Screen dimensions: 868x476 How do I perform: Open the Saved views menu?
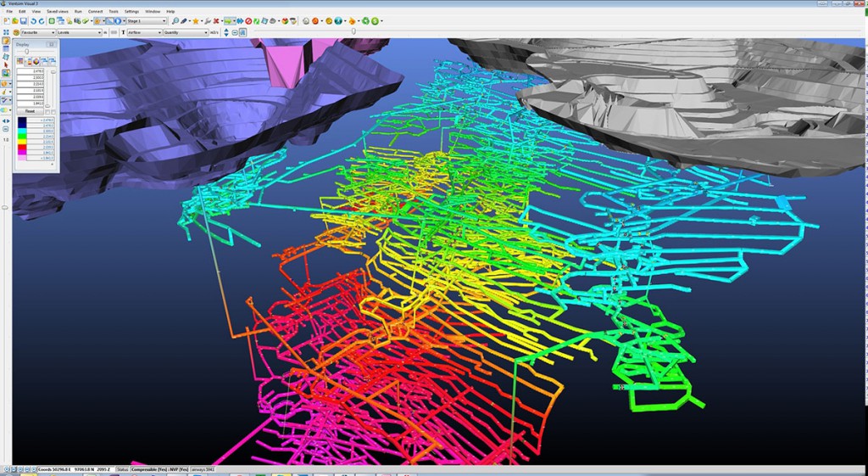click(58, 11)
